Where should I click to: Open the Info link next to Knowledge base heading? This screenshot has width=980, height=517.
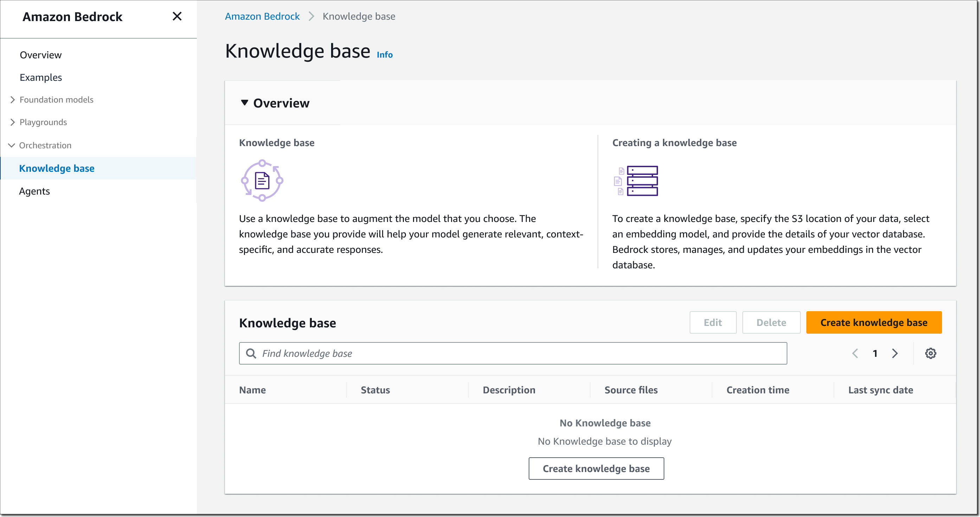384,54
